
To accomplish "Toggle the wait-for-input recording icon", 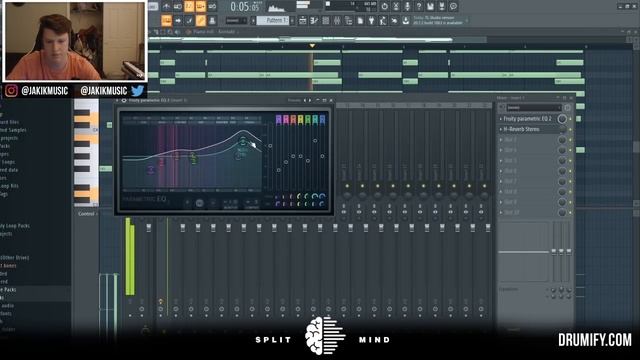I will [178, 7].
